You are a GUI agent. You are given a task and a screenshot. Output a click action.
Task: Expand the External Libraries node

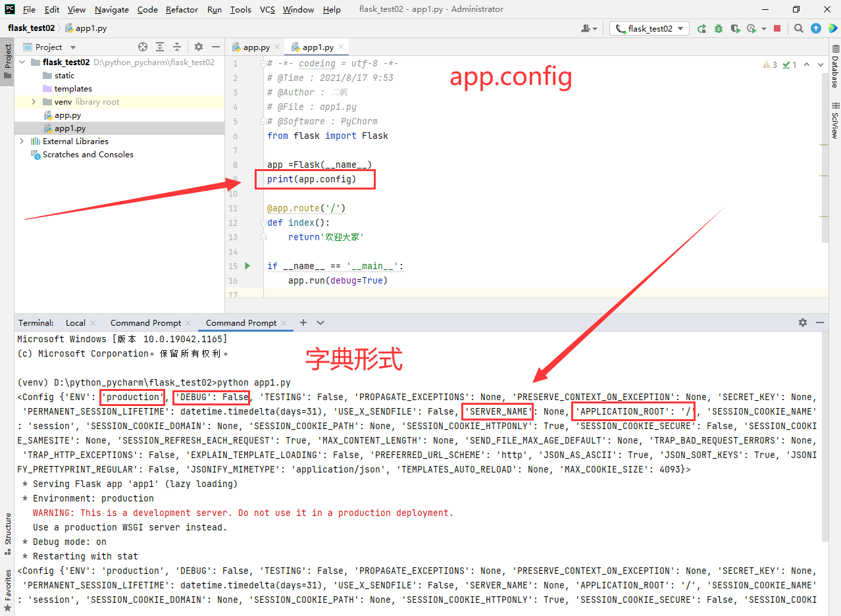click(x=22, y=141)
